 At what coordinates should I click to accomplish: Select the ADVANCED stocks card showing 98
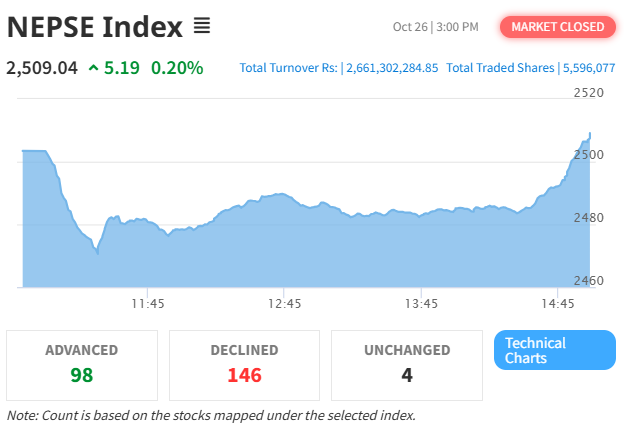point(81,364)
